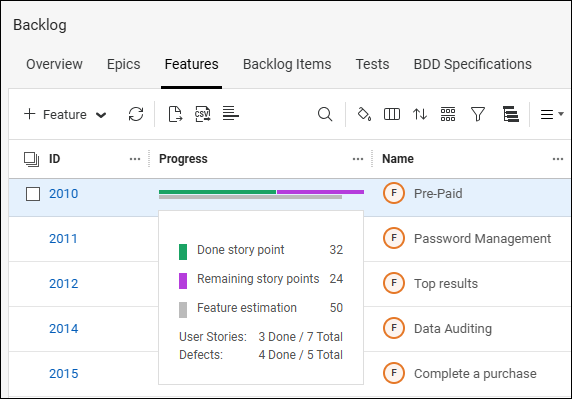Screen dimensions: 572x399
Task: Tick the checkbox for feature 2010
Action: [33, 194]
